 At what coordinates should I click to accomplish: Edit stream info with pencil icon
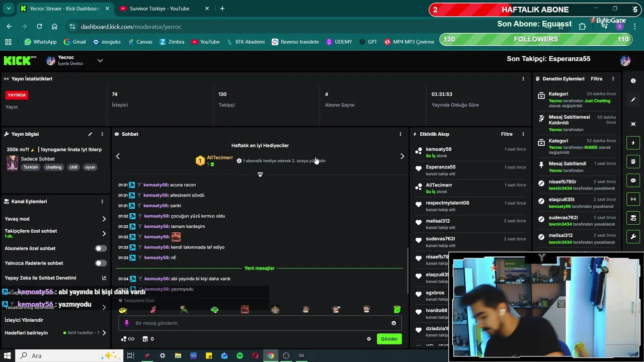pyautogui.click(x=90, y=134)
